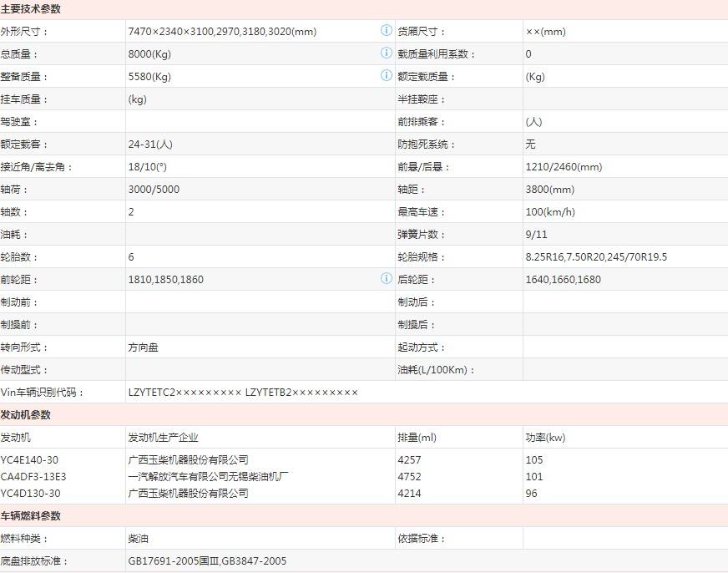The image size is (728, 573).
Task: Click rated passengers value 24-31(人)
Action: point(150,145)
